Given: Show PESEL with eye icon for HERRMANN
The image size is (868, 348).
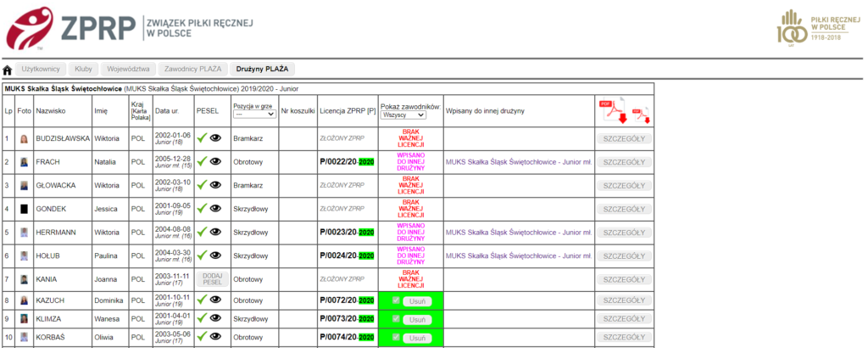Looking at the screenshot, I should [x=216, y=232].
